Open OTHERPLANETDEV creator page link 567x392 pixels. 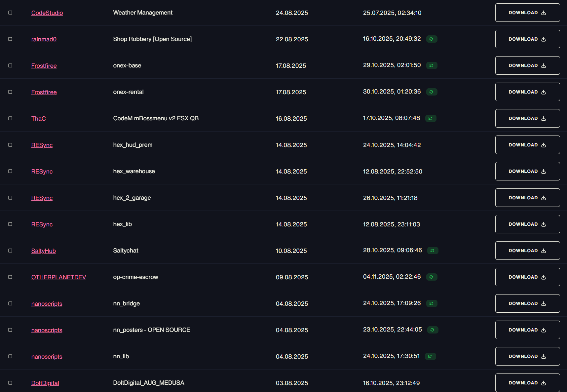click(x=58, y=277)
